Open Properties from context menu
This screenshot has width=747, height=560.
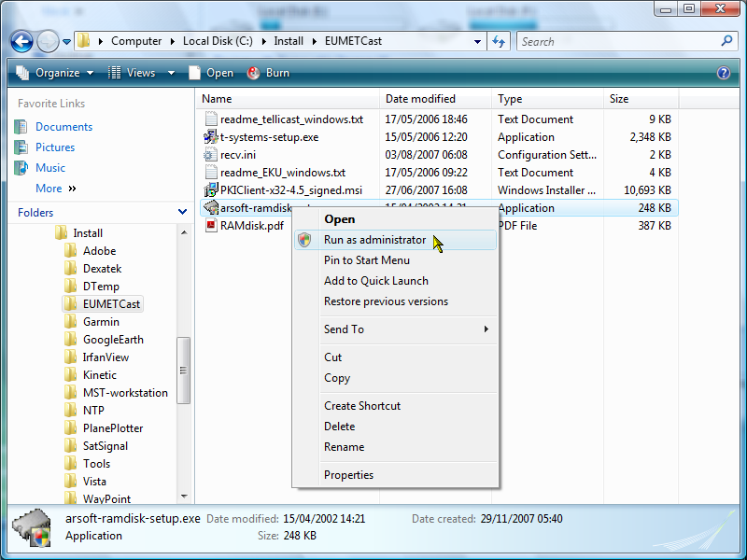pos(395,475)
